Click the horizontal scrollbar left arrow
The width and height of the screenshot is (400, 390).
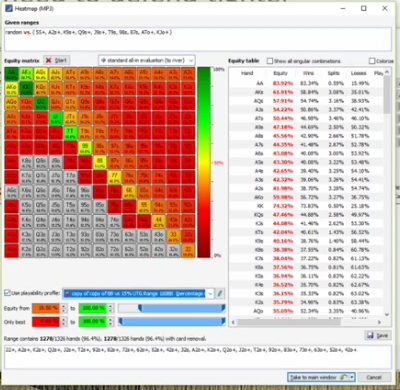[x=233, y=322]
